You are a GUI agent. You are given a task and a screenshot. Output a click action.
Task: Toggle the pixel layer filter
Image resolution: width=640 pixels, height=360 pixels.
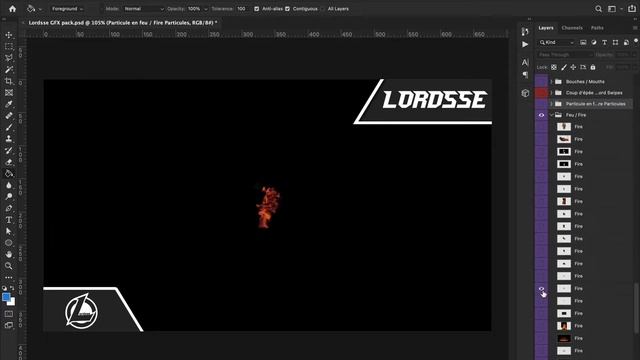tap(583, 42)
